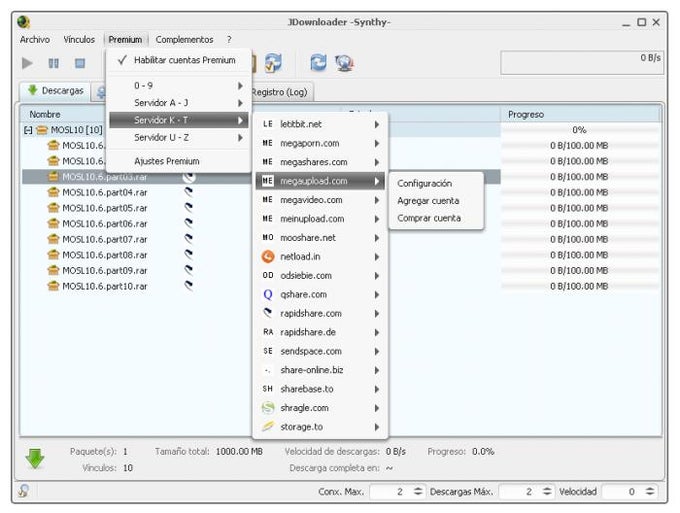This screenshot has width=680, height=513.
Task: Expand the 0 - 9 server submenu
Action: coord(178,86)
